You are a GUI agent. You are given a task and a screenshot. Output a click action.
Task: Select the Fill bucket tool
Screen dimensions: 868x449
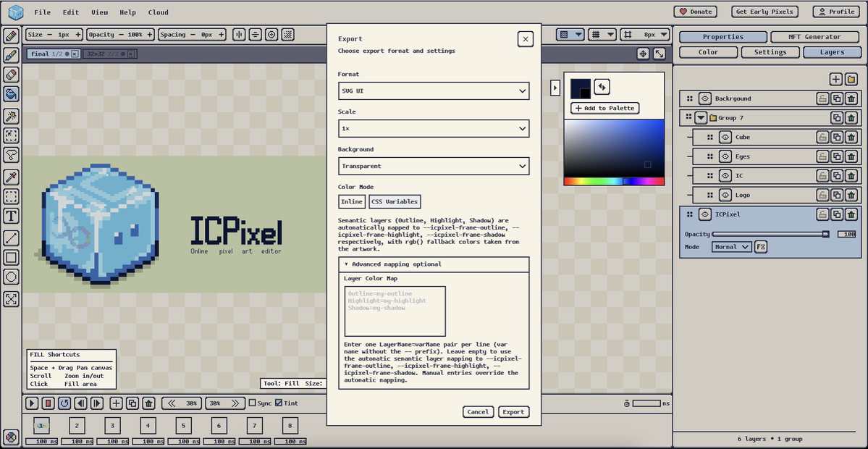11,93
